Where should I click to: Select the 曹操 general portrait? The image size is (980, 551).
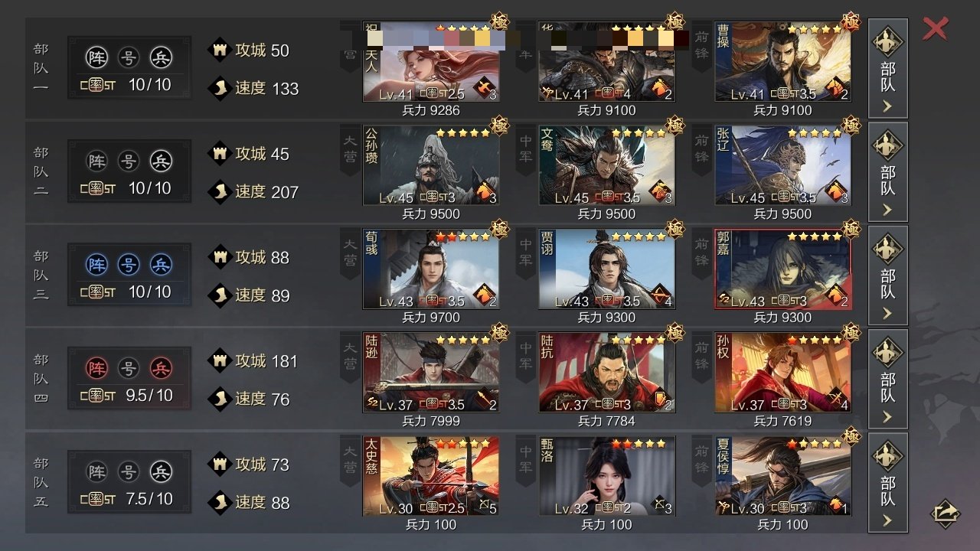[782, 62]
